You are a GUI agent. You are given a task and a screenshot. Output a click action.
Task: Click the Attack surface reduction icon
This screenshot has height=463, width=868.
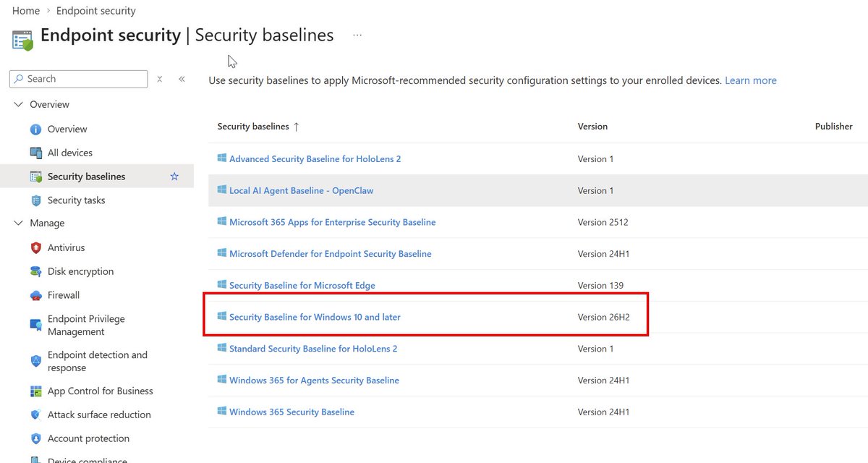(x=36, y=415)
